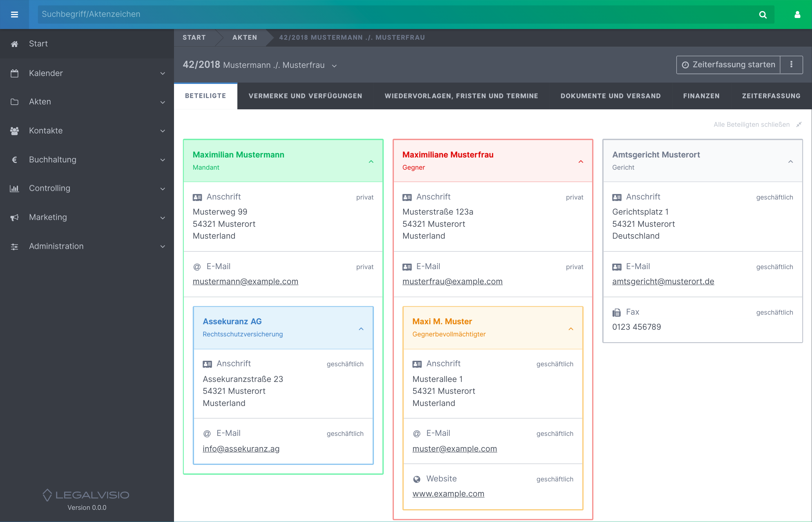Open the hamburger menu icon
The height and width of the screenshot is (522, 812).
(x=14, y=14)
